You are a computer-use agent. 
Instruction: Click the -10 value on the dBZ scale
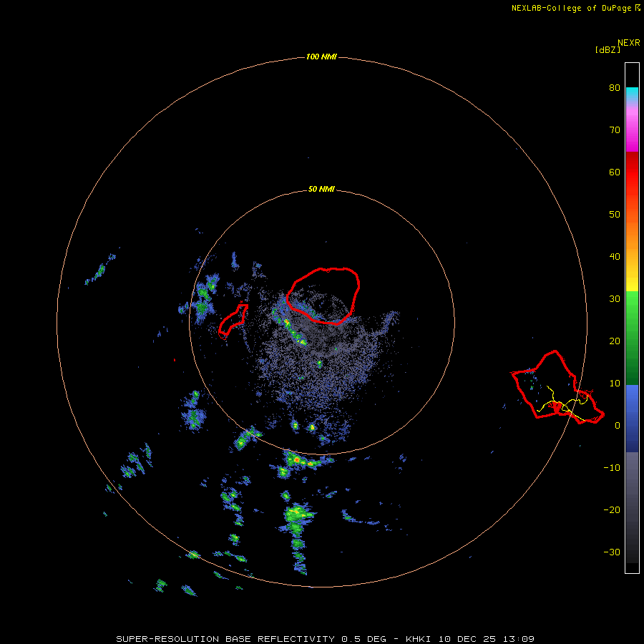coord(612,468)
